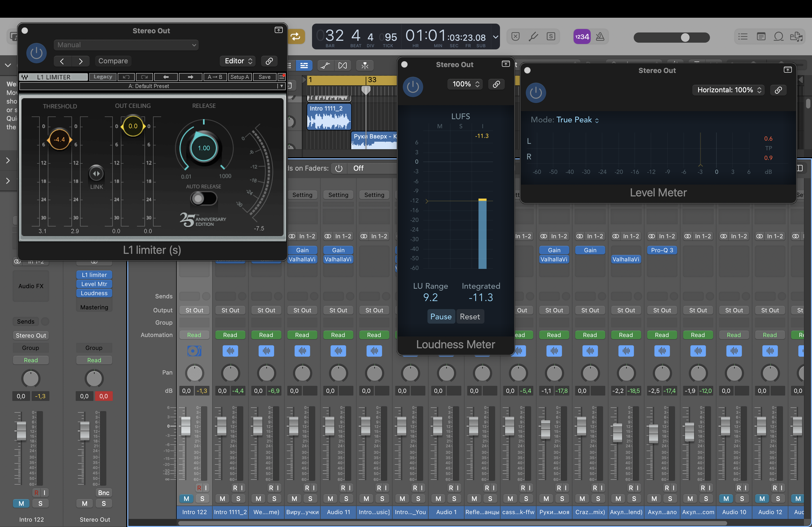812x527 pixels.
Task: Change the True Peak mode dropdown
Action: (x=577, y=120)
